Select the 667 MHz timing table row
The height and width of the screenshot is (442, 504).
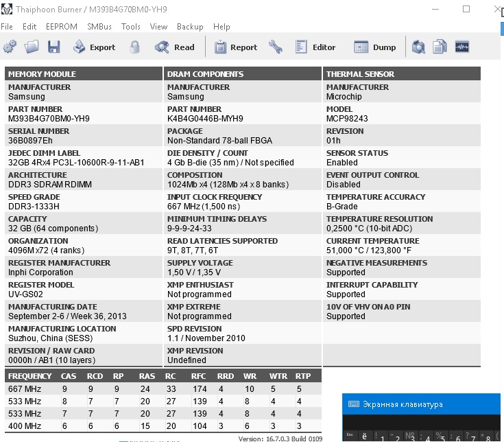[163, 388]
